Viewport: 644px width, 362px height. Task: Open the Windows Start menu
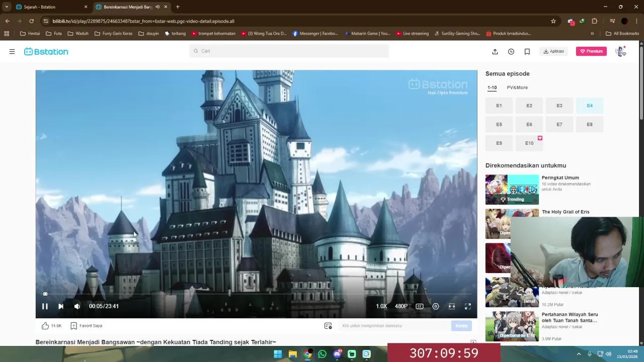coord(278,354)
